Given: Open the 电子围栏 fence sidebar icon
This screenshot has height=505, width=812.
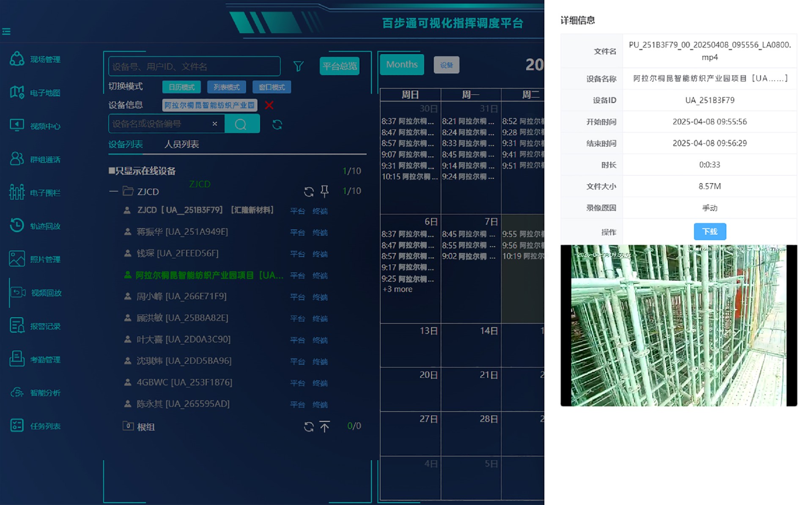Looking at the screenshot, I should [17, 192].
